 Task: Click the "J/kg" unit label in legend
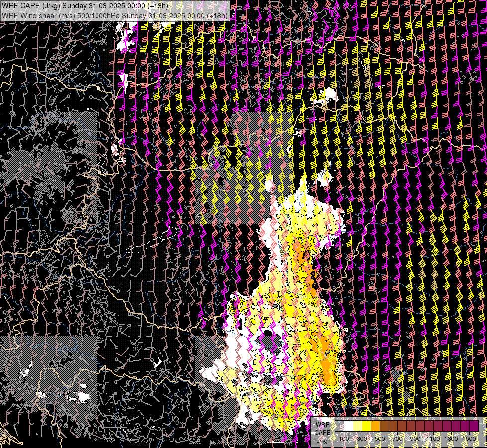point(322,440)
